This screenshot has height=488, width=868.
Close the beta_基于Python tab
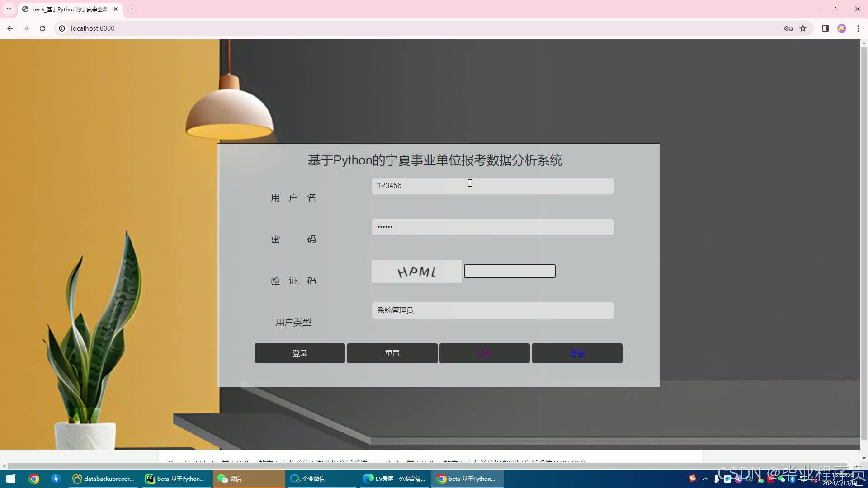(x=116, y=9)
